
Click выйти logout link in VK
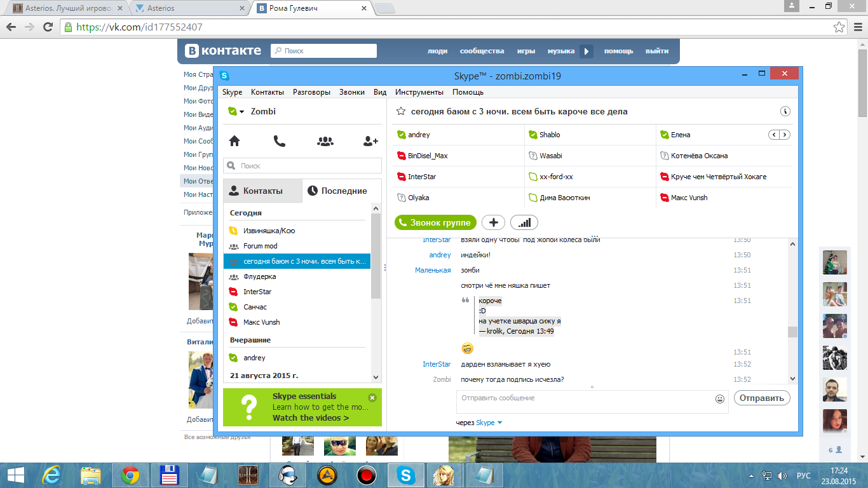(x=657, y=51)
